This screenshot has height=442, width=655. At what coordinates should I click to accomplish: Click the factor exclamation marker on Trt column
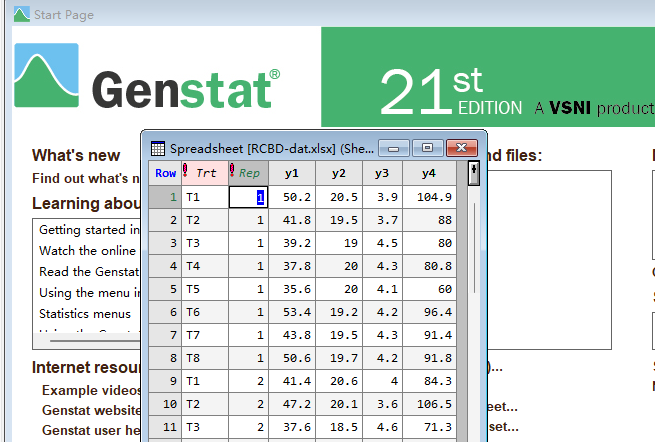[185, 171]
